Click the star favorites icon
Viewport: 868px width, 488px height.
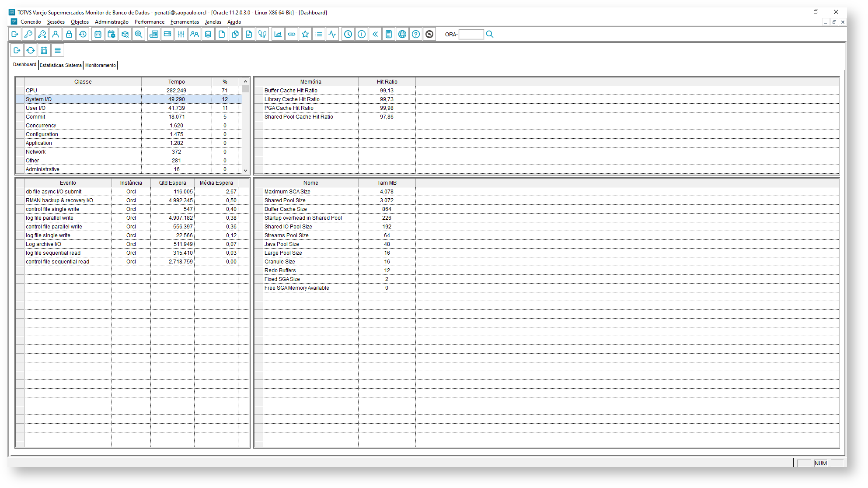tap(305, 34)
